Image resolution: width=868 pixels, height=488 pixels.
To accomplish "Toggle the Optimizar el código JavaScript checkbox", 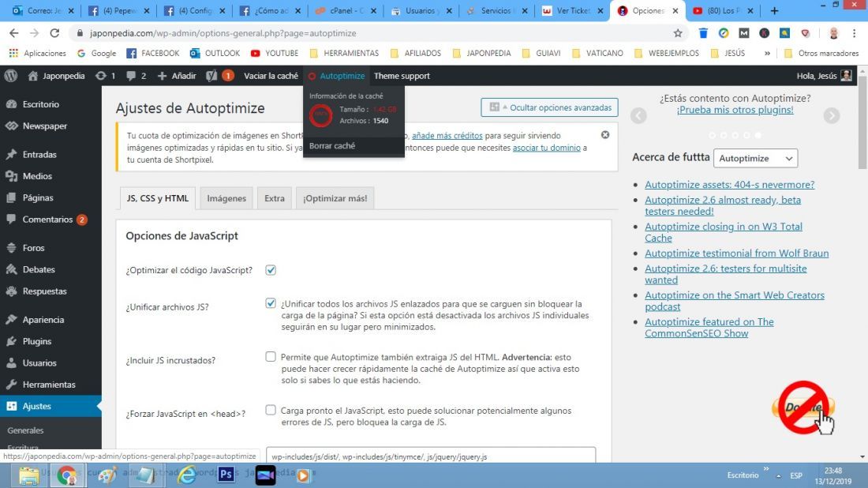I will click(x=270, y=270).
